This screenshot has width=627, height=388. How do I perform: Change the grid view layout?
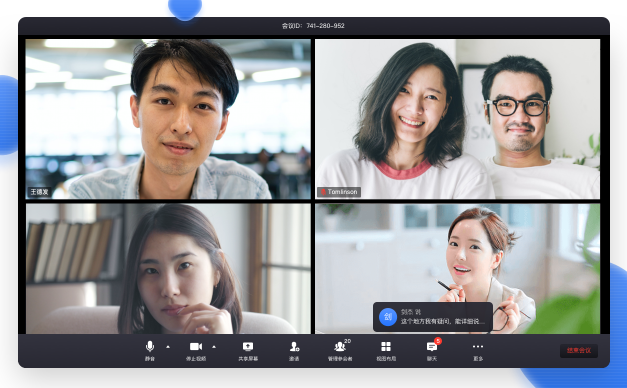(x=386, y=351)
